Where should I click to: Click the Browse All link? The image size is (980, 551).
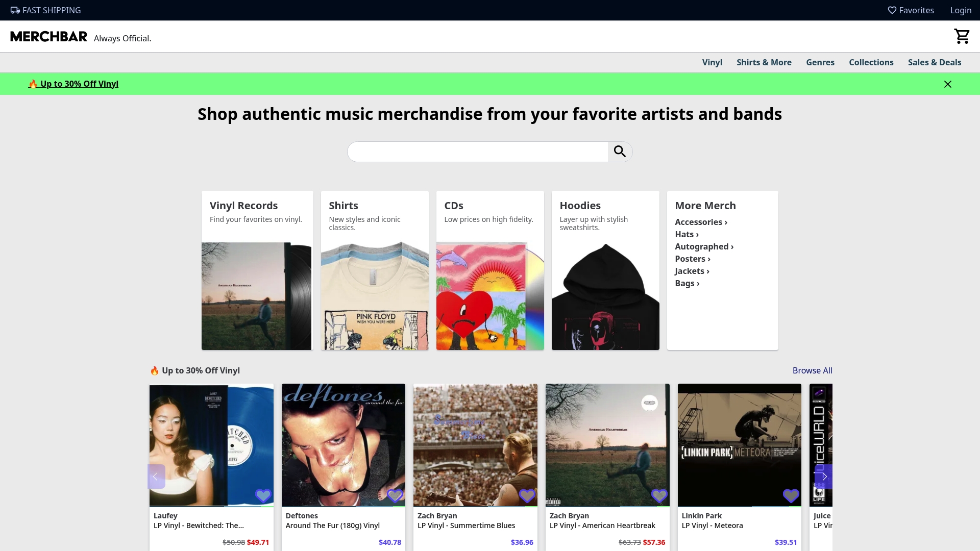click(812, 370)
